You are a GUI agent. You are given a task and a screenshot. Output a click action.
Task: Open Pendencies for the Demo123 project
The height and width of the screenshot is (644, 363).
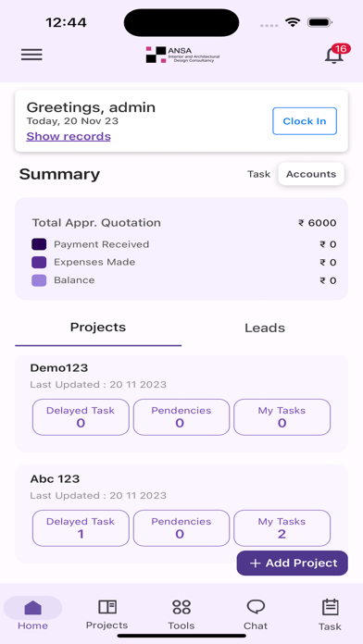(x=181, y=417)
